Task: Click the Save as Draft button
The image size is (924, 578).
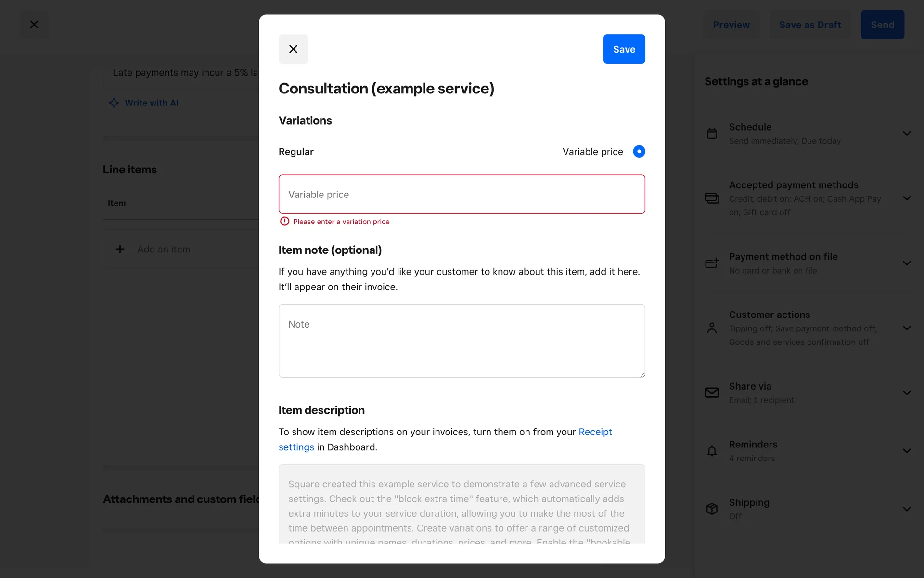Action: point(810,25)
